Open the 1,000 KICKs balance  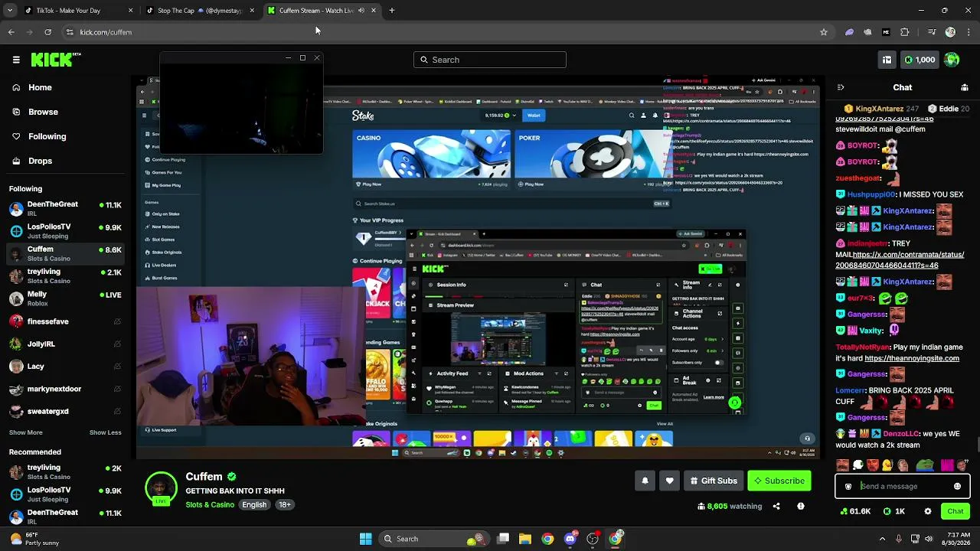(x=919, y=60)
